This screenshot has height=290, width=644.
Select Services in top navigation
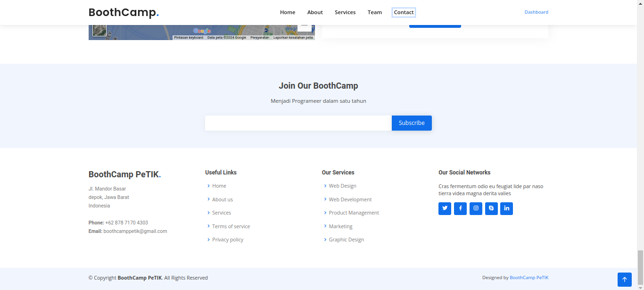[345, 12]
